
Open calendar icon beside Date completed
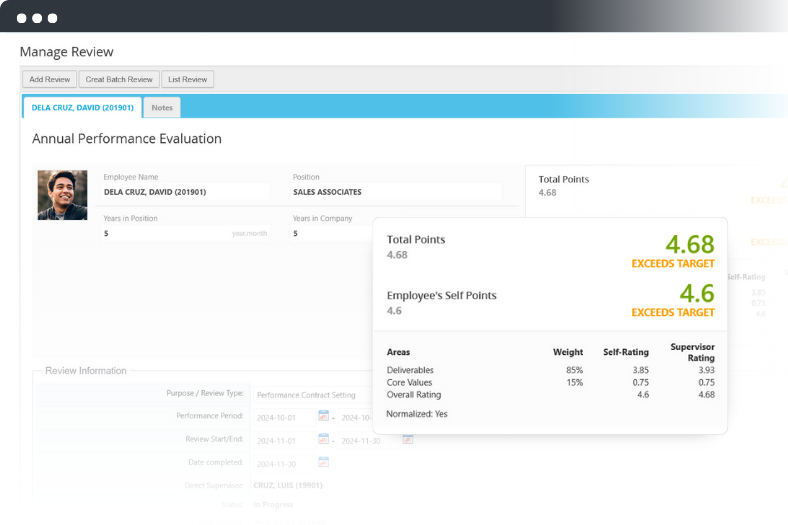point(324,462)
